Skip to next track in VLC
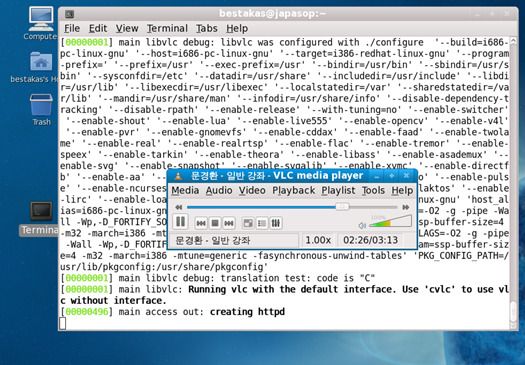525x365 pixels. [x=229, y=223]
